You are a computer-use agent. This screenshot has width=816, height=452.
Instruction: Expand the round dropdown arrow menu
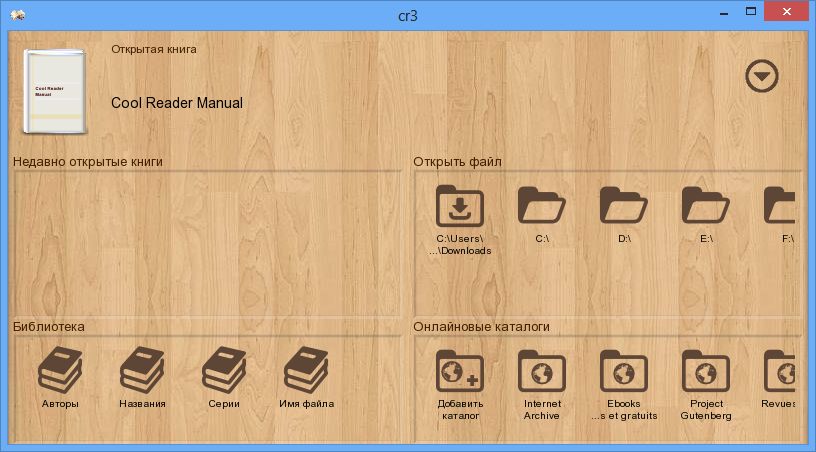coord(761,76)
